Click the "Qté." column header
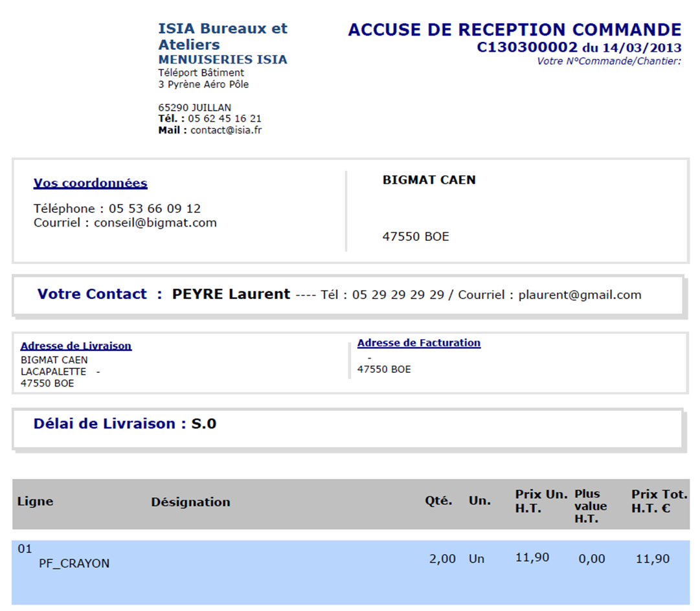 pos(438,501)
